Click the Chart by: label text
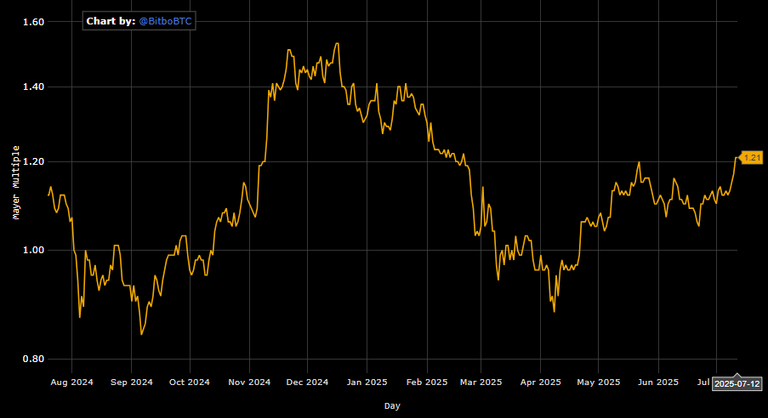The height and width of the screenshot is (418, 768). (111, 22)
